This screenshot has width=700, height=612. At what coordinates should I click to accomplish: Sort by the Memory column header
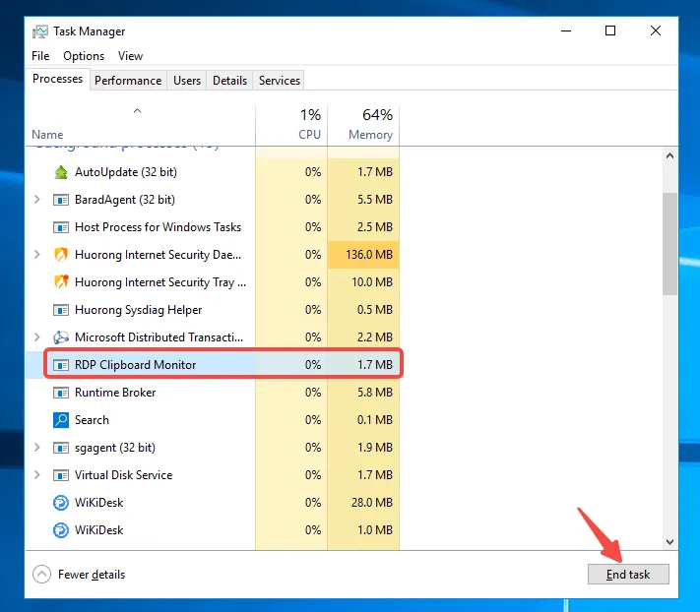point(363,125)
